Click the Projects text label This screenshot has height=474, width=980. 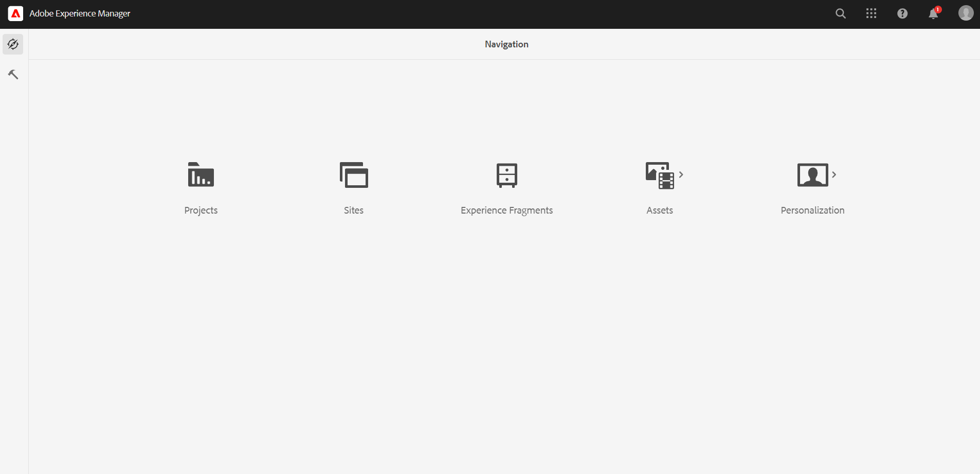201,210
